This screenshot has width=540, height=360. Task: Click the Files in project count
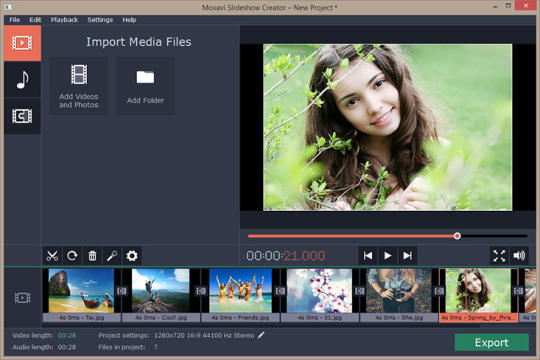click(156, 347)
